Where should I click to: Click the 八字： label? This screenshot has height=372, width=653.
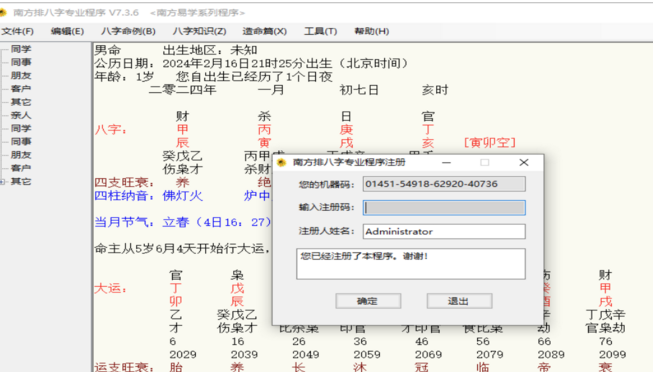click(111, 130)
